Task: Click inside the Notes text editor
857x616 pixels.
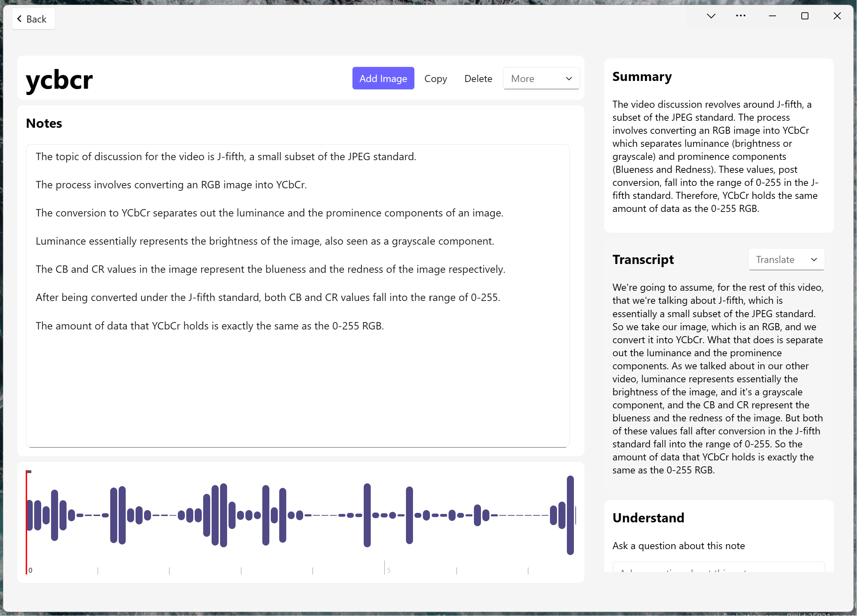Action: (x=298, y=296)
